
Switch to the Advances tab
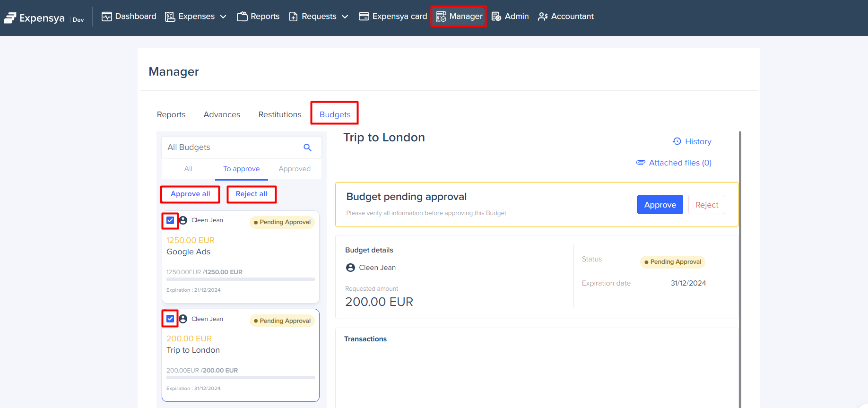pos(222,114)
